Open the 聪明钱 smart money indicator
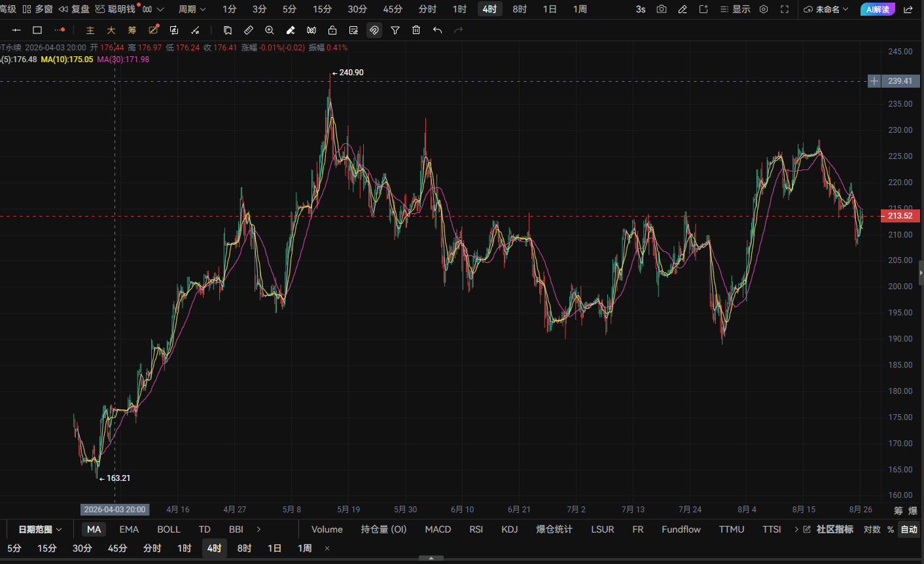924x564 pixels. [x=115, y=9]
